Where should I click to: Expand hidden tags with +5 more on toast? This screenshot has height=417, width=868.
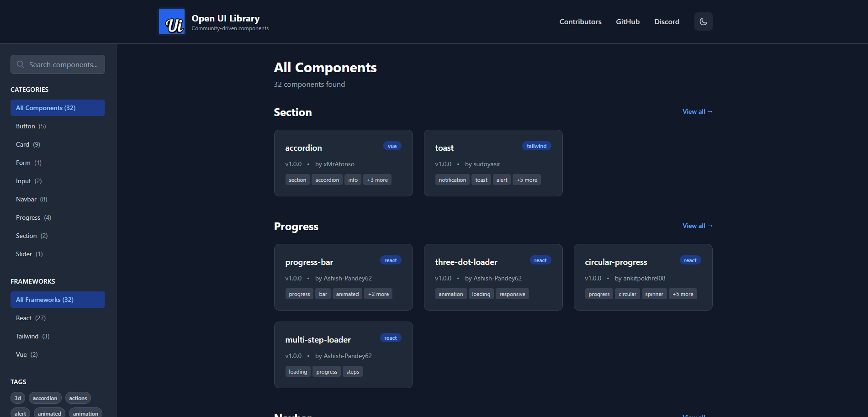[x=527, y=180]
